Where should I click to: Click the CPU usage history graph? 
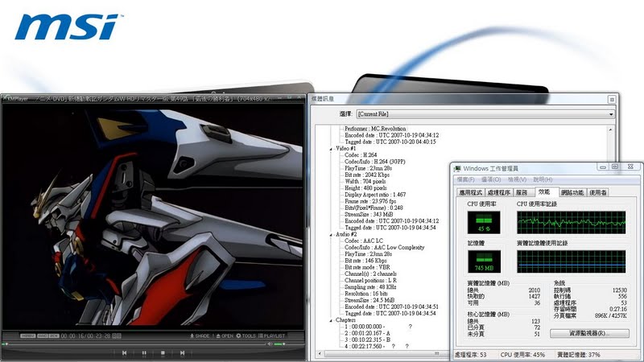572,223
